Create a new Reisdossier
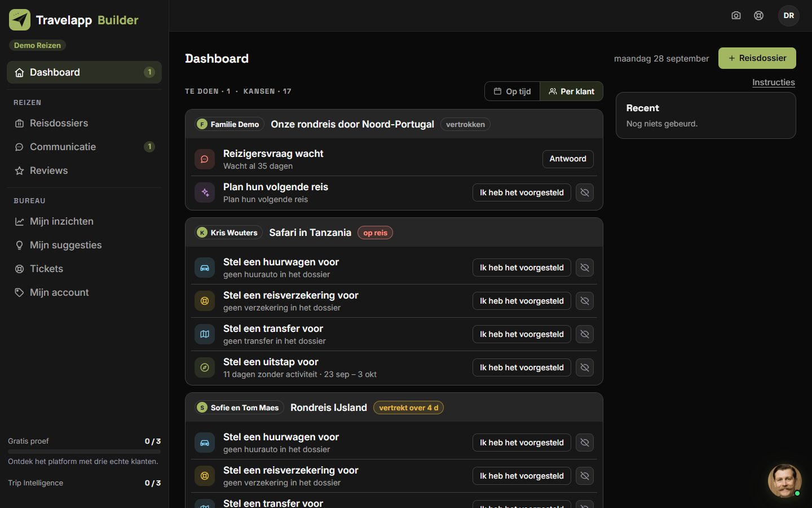The width and height of the screenshot is (812, 508). point(757,58)
